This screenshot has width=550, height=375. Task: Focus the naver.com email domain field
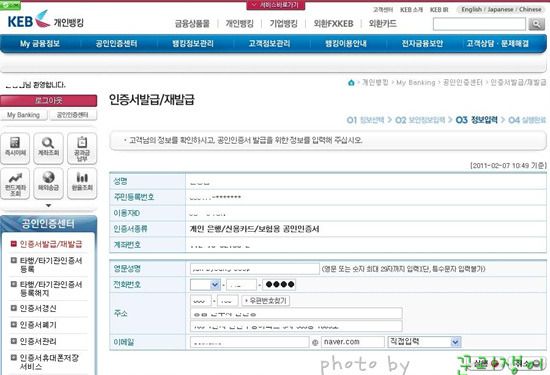pyautogui.click(x=353, y=342)
